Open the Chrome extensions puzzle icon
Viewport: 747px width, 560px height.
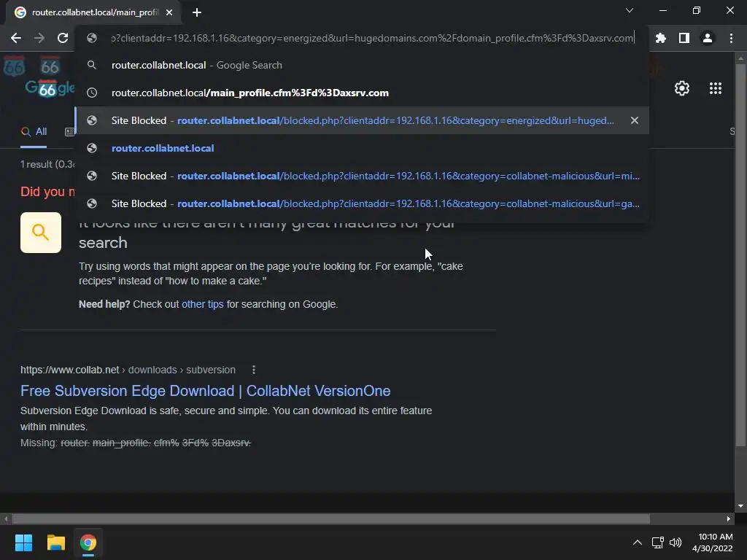point(661,38)
